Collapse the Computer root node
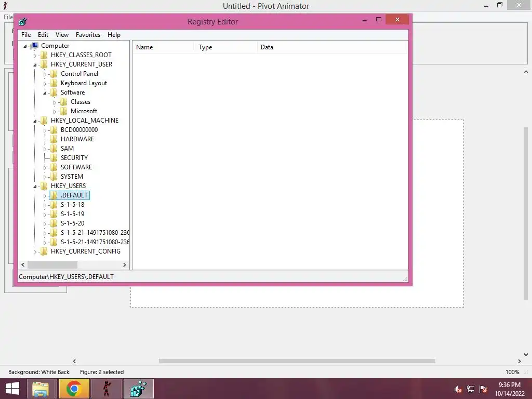 click(25, 46)
